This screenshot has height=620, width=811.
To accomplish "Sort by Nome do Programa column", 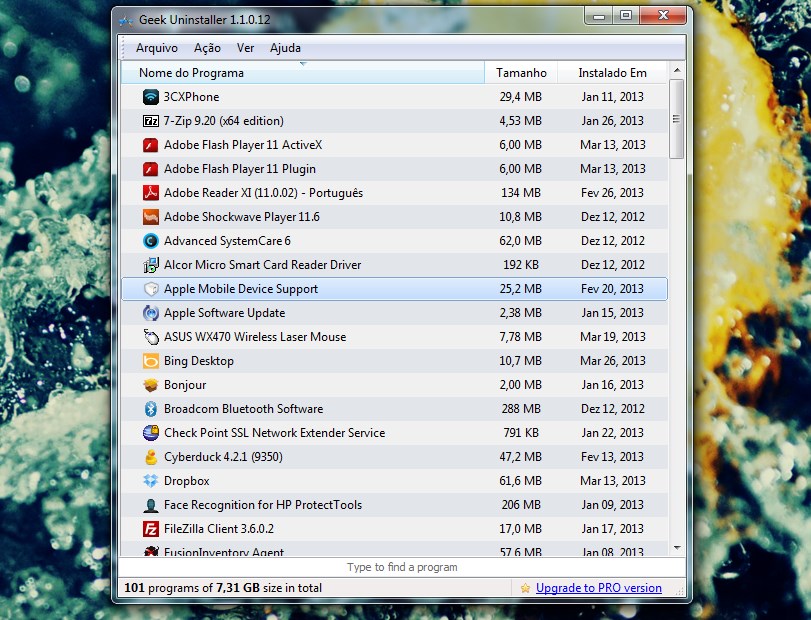I will coord(303,73).
